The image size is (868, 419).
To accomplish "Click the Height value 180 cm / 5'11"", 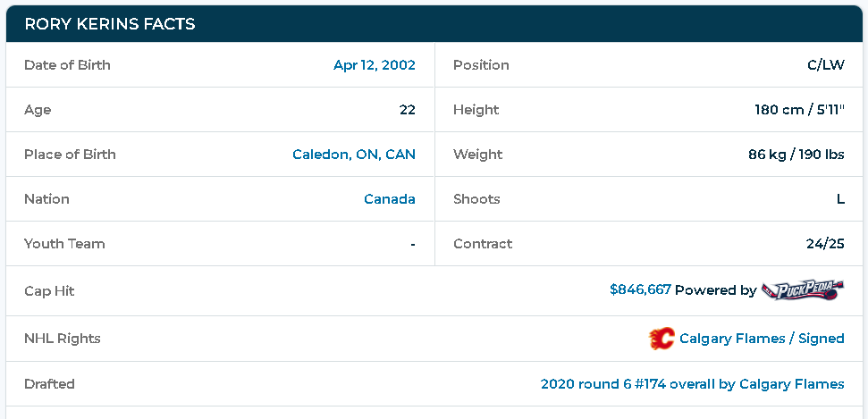I will pos(799,110).
